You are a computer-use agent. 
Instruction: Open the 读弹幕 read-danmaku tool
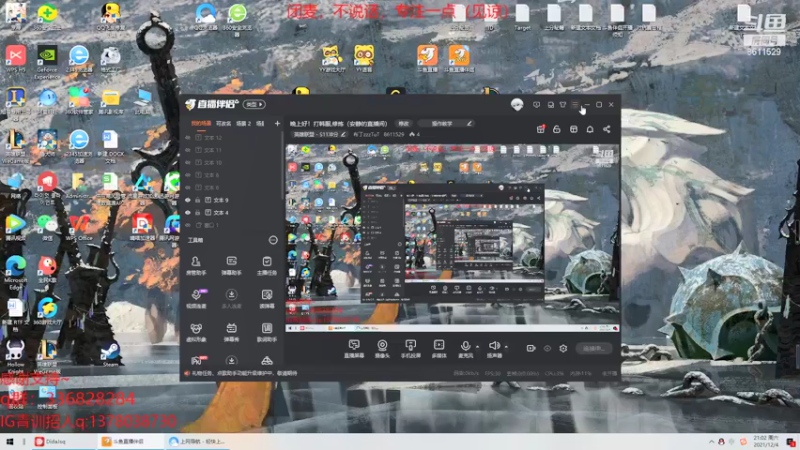tap(266, 299)
